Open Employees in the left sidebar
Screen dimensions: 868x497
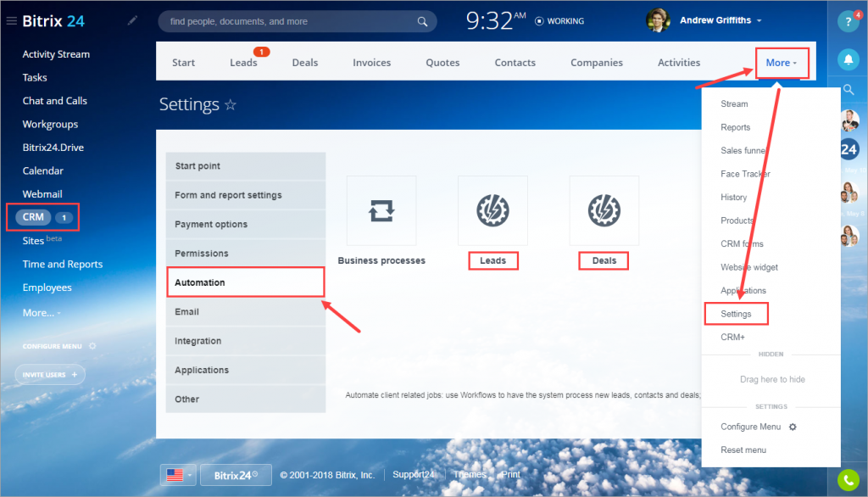tap(47, 288)
